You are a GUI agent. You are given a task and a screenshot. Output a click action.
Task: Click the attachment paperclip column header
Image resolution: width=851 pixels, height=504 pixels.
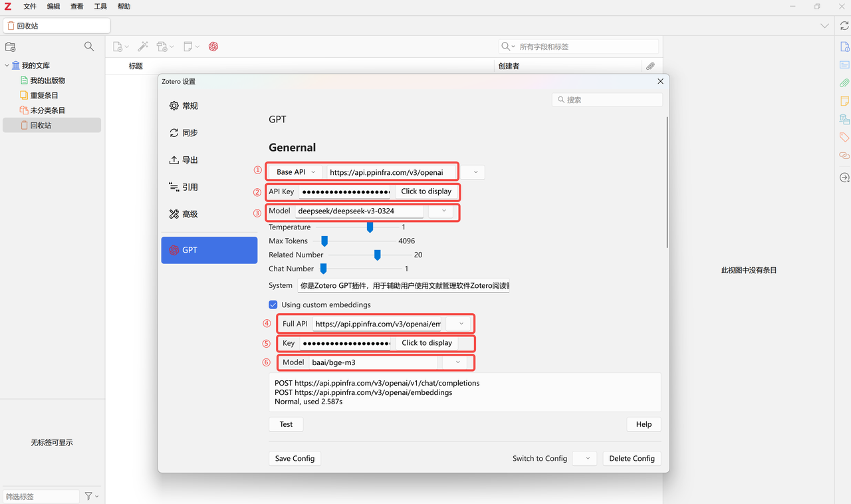pyautogui.click(x=650, y=66)
